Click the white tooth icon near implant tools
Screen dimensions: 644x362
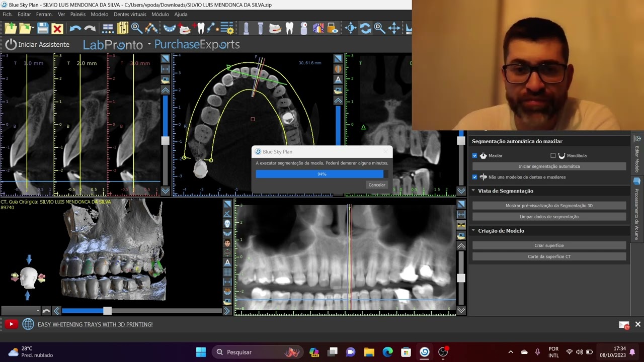tap(289, 28)
